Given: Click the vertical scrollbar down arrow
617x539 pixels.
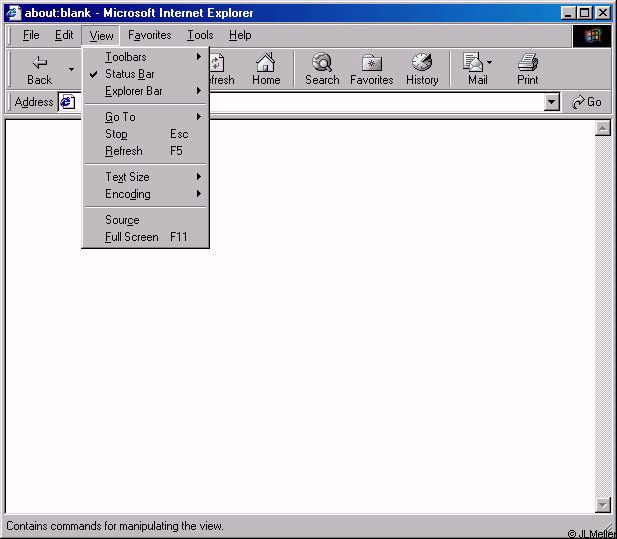Looking at the screenshot, I should click(603, 505).
